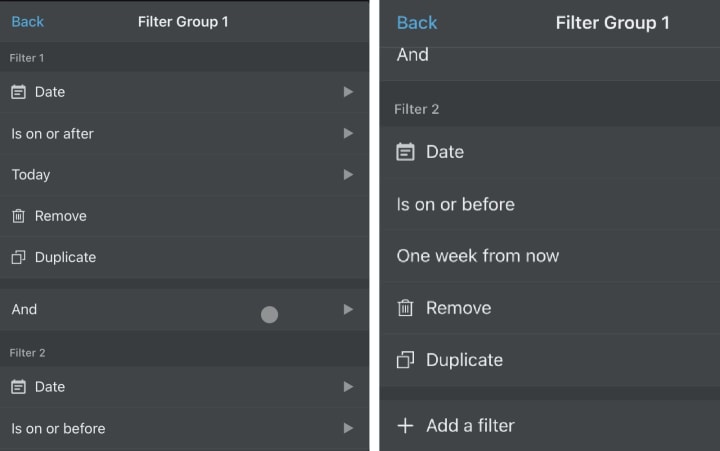Tap Back in the right panel
The height and width of the screenshot is (451, 720).
click(417, 23)
